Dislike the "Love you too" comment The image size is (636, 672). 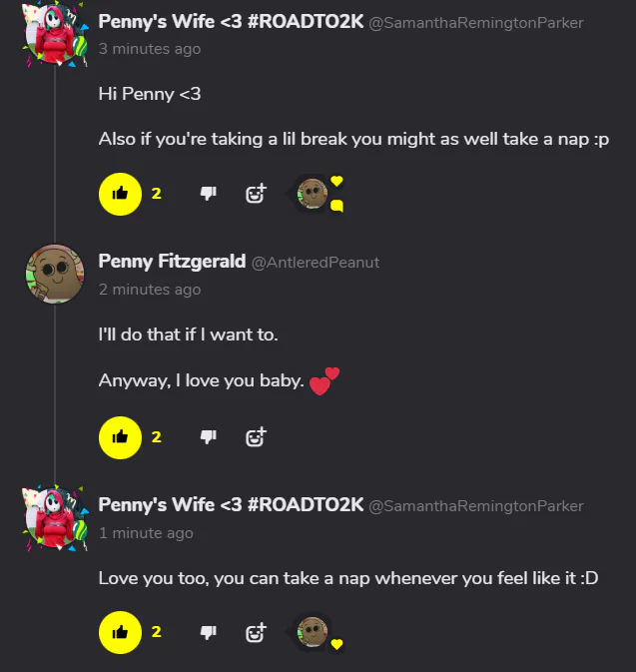[x=208, y=631]
